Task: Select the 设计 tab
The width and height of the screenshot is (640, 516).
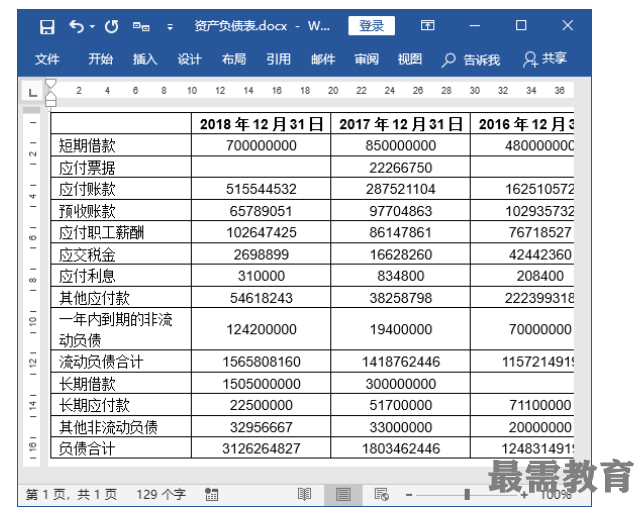Action: (x=189, y=59)
